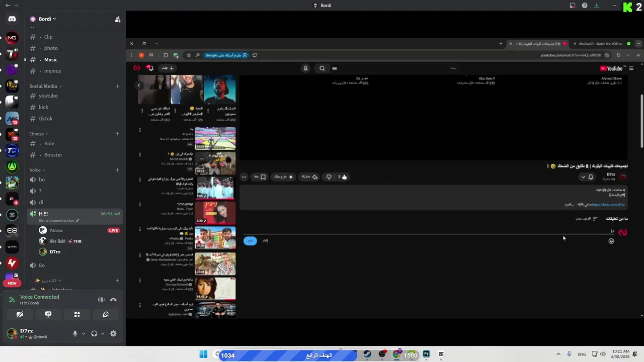This screenshot has width=644, height=362.
Task: Open the TG blue circle server
Action: tap(12, 150)
